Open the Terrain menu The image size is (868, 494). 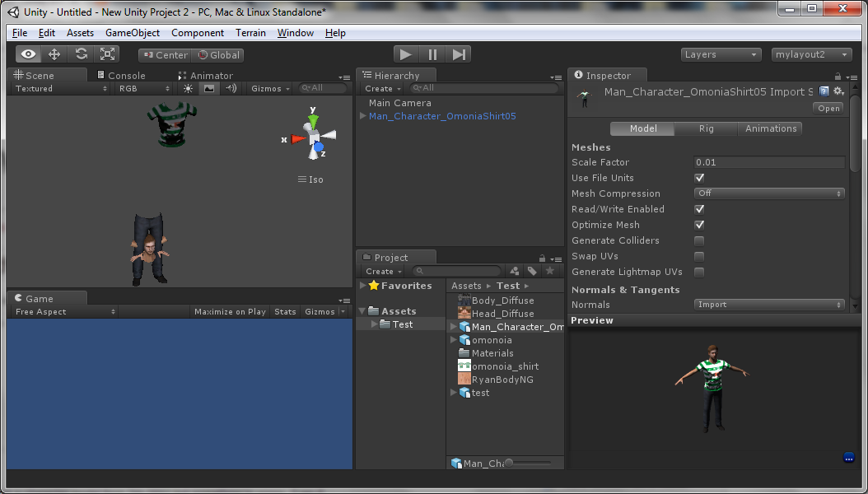251,33
